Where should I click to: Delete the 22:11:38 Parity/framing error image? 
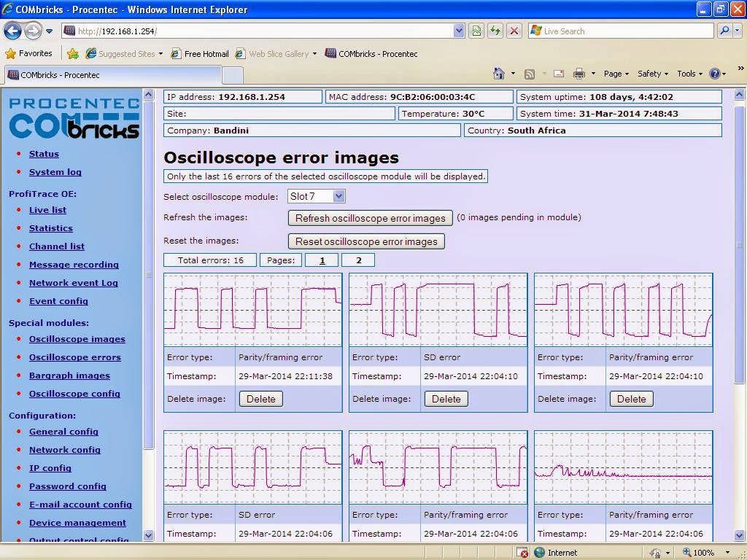pyautogui.click(x=261, y=399)
